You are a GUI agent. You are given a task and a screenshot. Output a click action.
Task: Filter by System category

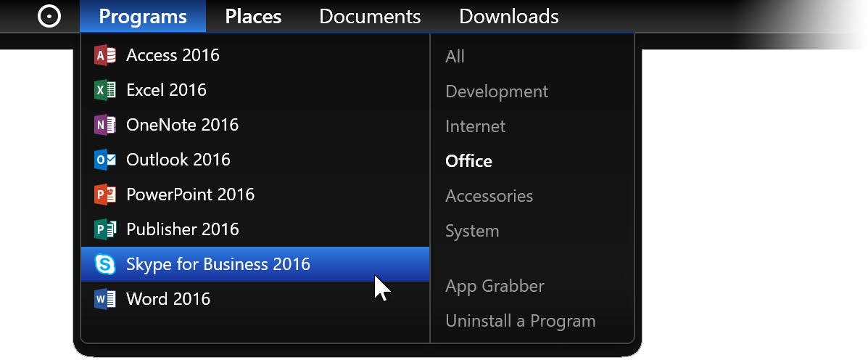pos(472,231)
